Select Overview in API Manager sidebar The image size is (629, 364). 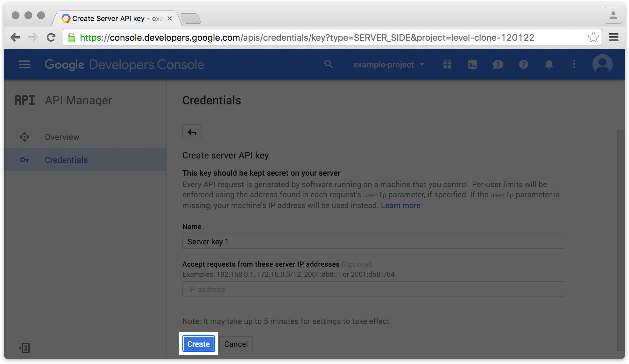point(62,137)
